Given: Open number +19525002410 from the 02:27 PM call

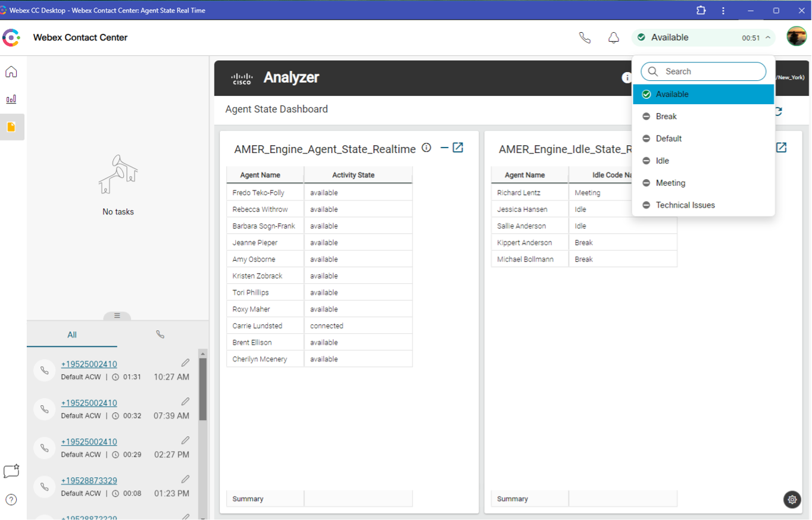Looking at the screenshot, I should coord(89,442).
